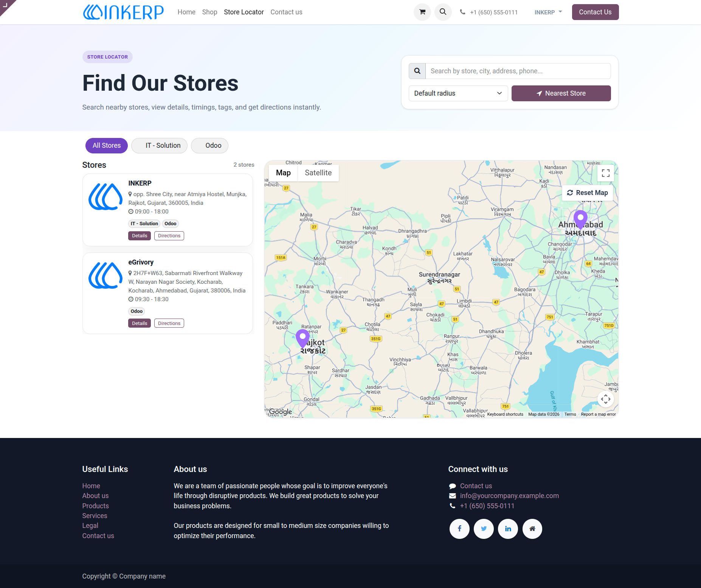Open Shop from navigation bar
The image size is (701, 588).
(x=209, y=12)
